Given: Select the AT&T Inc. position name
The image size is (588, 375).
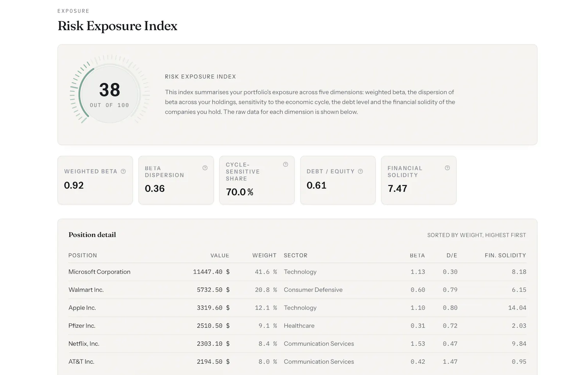Looking at the screenshot, I should [x=81, y=362].
